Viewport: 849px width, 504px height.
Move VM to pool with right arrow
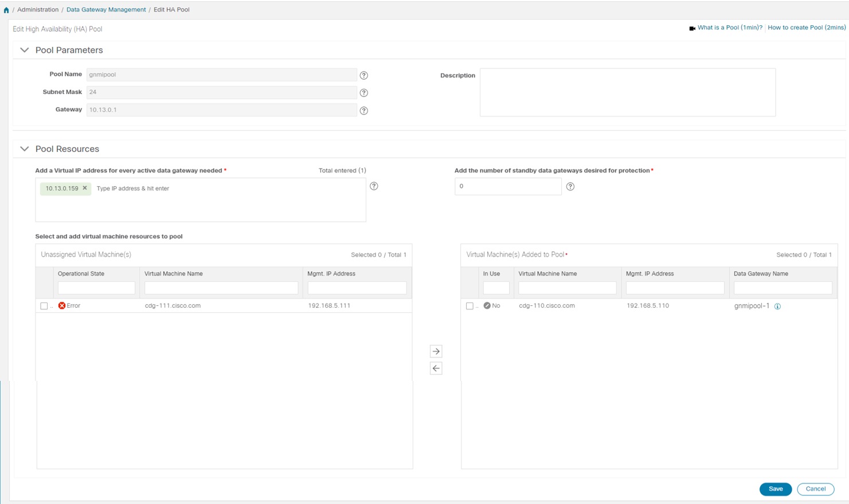(x=436, y=351)
